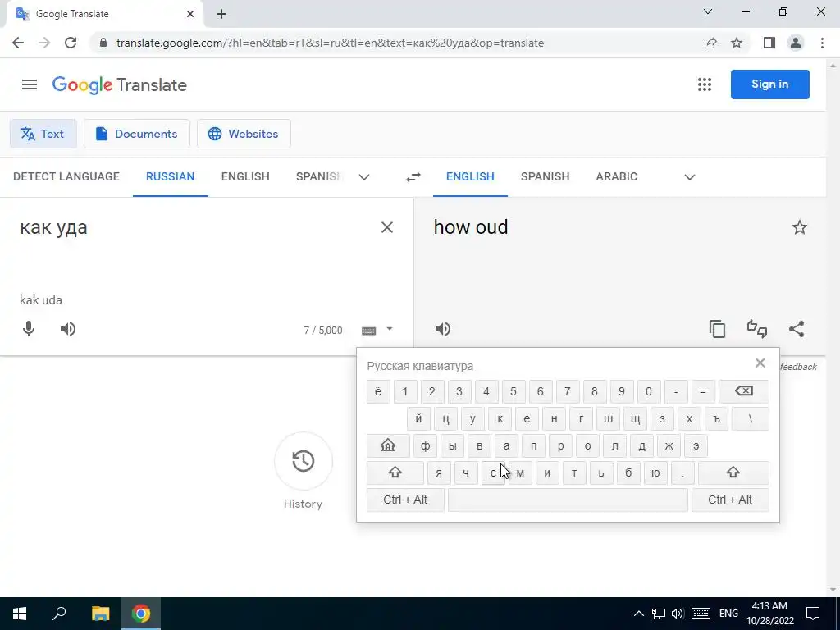Choose Arabic as target language
Image resolution: width=840 pixels, height=630 pixels.
617,177
